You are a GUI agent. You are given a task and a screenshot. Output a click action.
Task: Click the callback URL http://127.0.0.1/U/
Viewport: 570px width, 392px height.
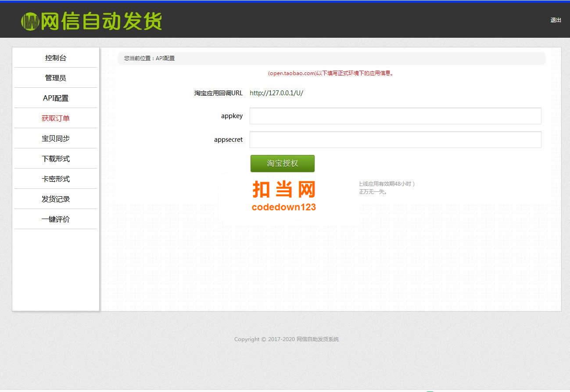point(276,93)
